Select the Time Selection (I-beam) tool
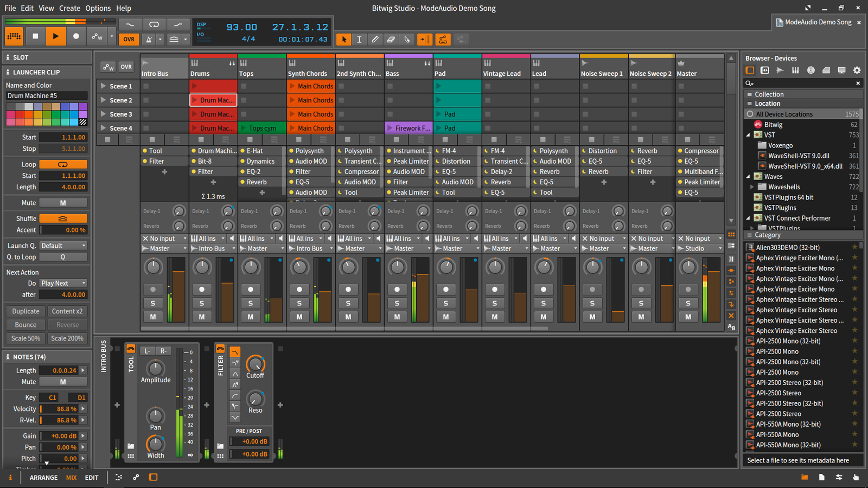The height and width of the screenshot is (488, 868). [x=359, y=40]
